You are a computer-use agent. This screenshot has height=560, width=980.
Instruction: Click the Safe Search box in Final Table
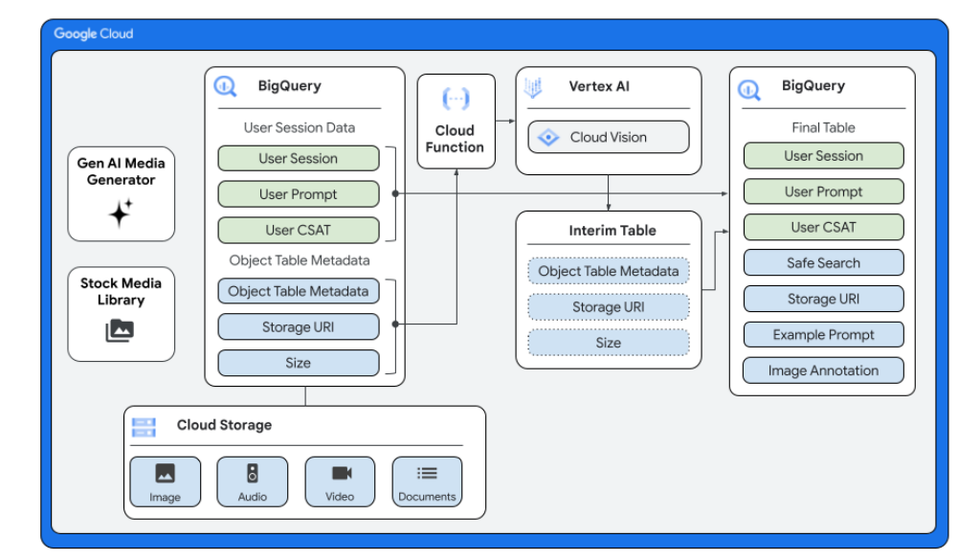pos(823,263)
